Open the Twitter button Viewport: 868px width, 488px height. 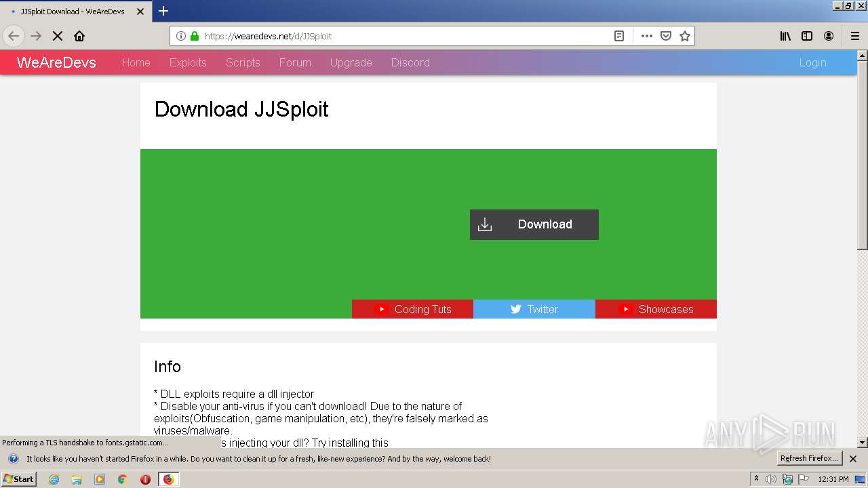click(534, 309)
